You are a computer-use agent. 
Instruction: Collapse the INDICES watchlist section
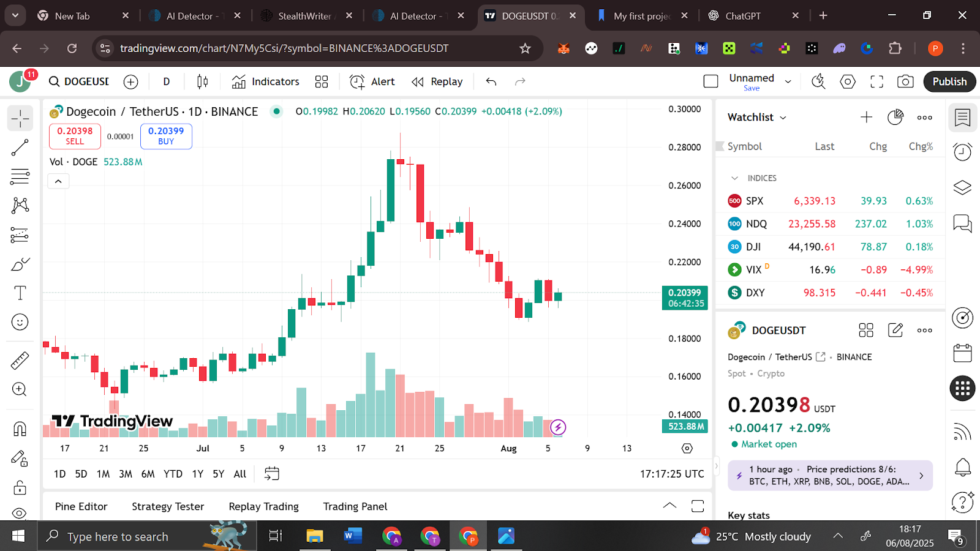point(734,178)
